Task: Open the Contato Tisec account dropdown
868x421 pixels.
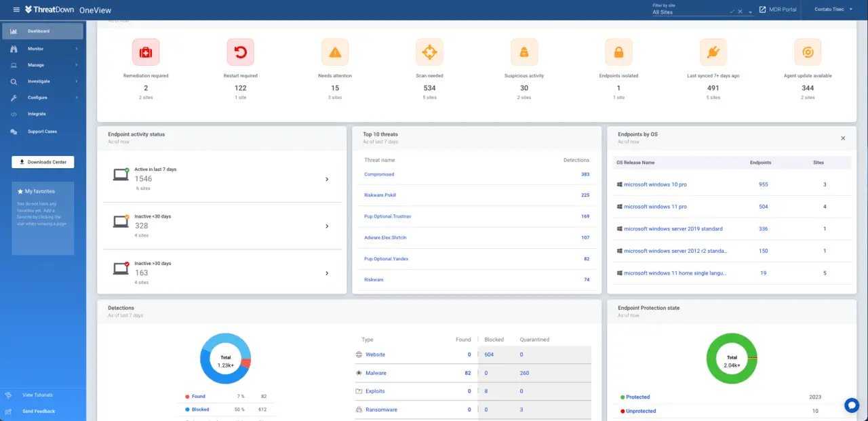Action: (x=834, y=9)
